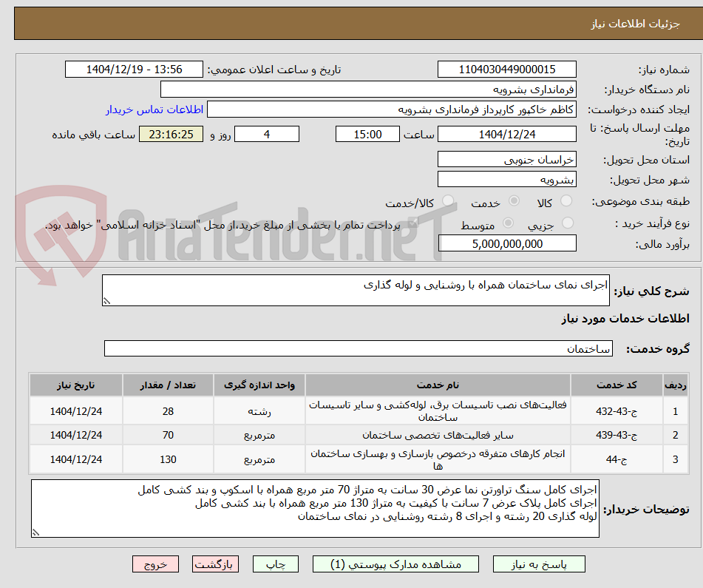Screen dimensions: 703x588
Task: Click the کد خدمت column header
Action: [x=617, y=385]
